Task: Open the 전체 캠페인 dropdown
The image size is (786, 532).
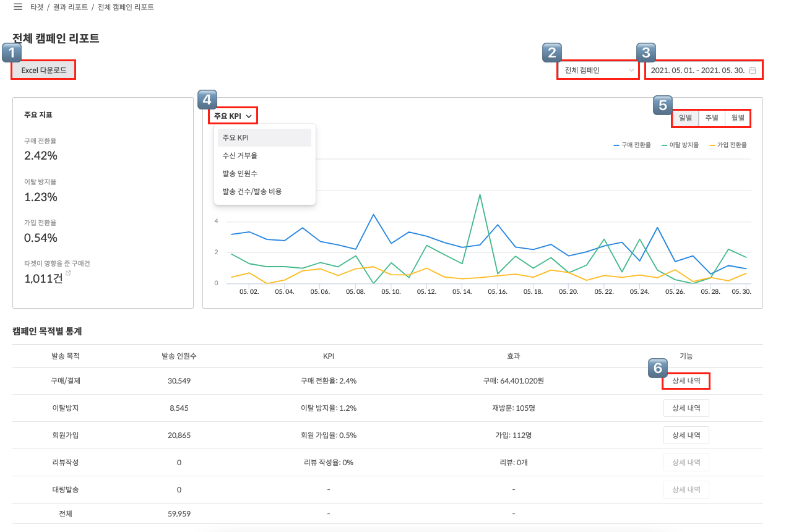Action: click(597, 71)
